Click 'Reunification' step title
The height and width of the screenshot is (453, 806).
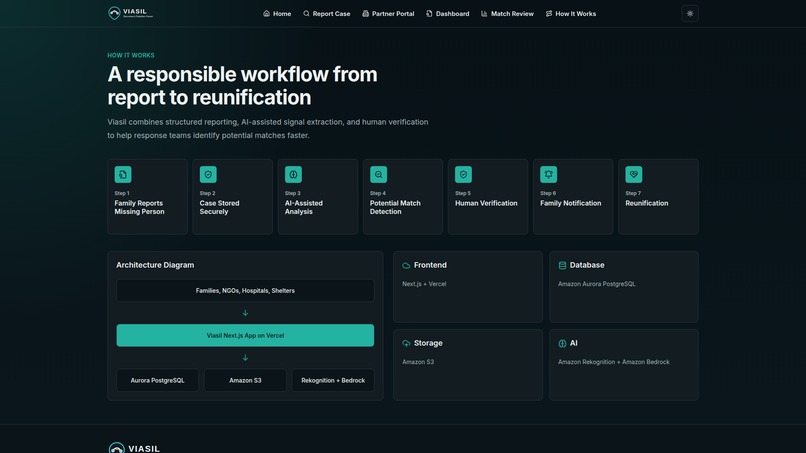(647, 203)
